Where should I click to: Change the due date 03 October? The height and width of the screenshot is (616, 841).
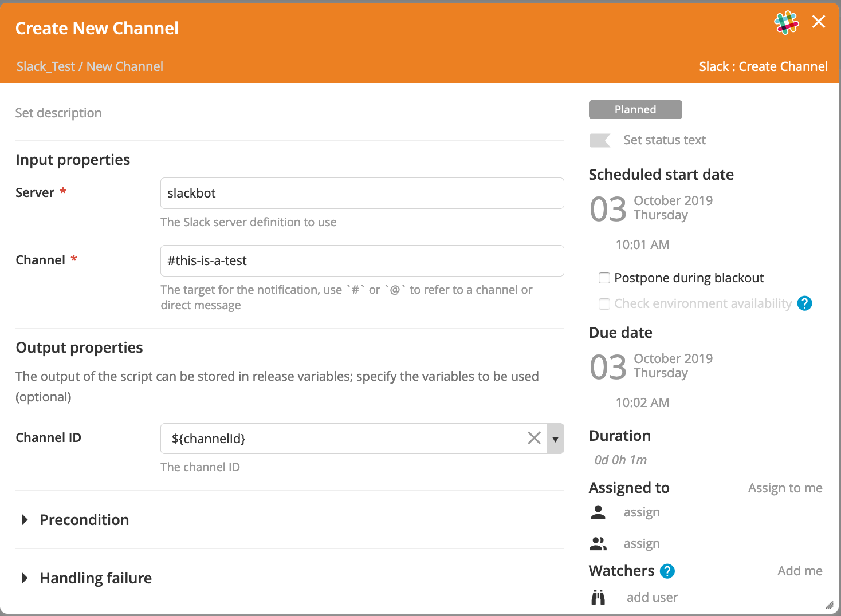[651, 366]
